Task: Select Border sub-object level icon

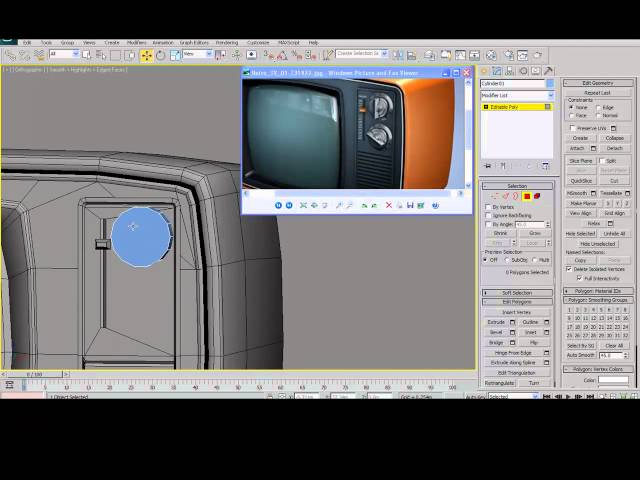Action: [x=516, y=196]
